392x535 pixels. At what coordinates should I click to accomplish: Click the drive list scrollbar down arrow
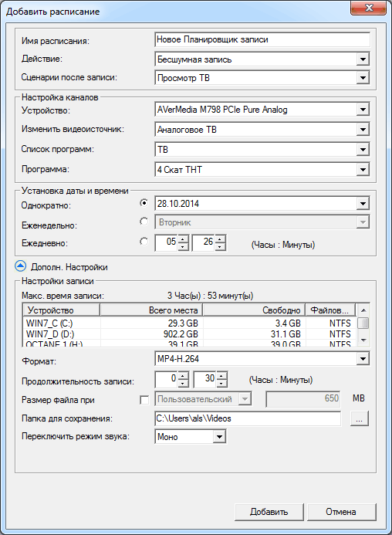pyautogui.click(x=363, y=340)
